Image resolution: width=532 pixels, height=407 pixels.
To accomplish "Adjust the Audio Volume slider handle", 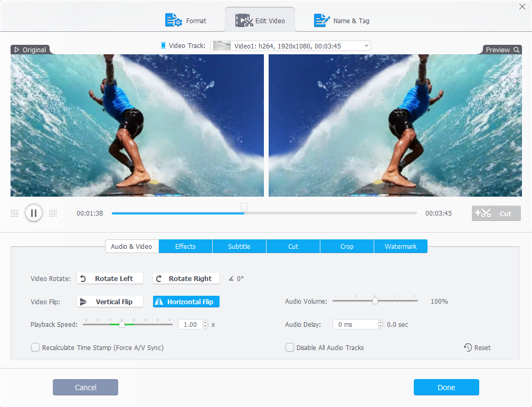I will [x=375, y=301].
